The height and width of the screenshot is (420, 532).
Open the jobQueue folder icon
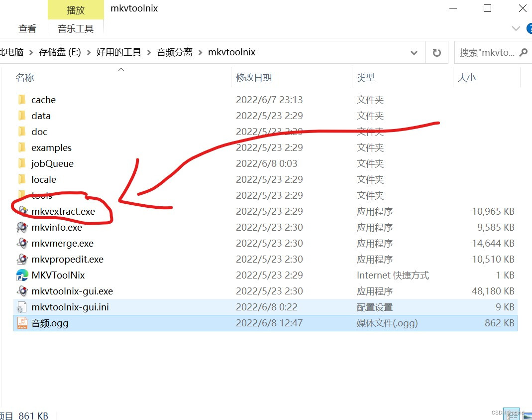point(22,163)
